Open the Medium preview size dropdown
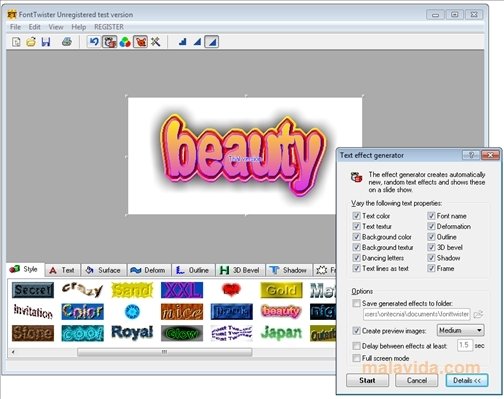 (460, 330)
